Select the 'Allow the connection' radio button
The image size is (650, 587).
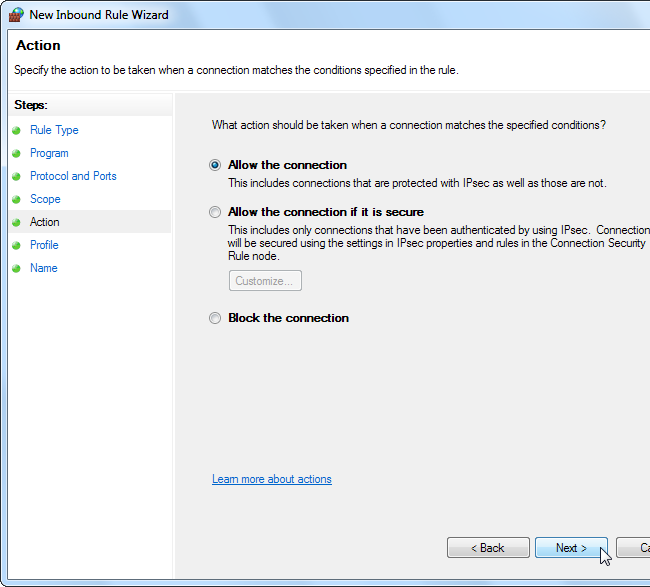(x=215, y=165)
